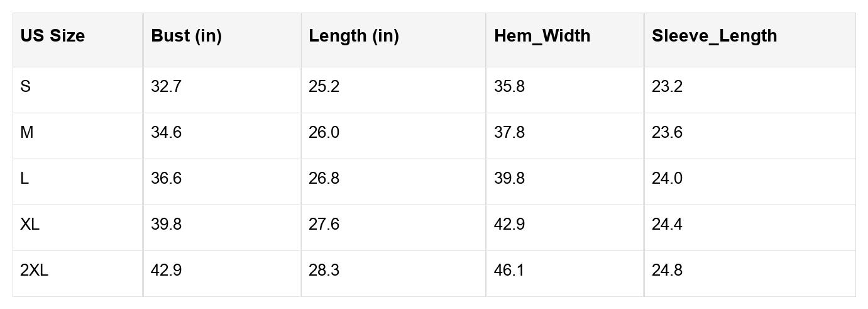The image size is (868, 309).
Task: Click bust value 32.7 for size S
Action: (166, 87)
